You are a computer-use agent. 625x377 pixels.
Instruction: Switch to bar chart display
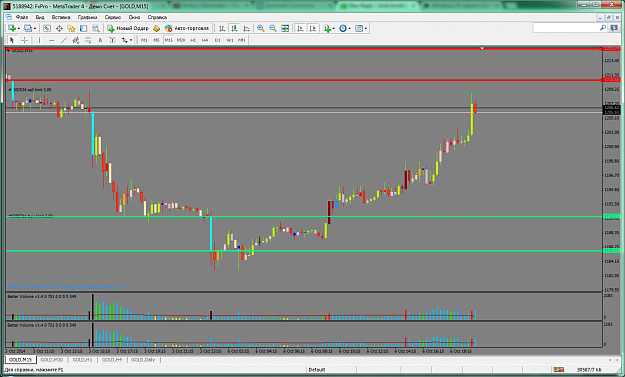222,28
